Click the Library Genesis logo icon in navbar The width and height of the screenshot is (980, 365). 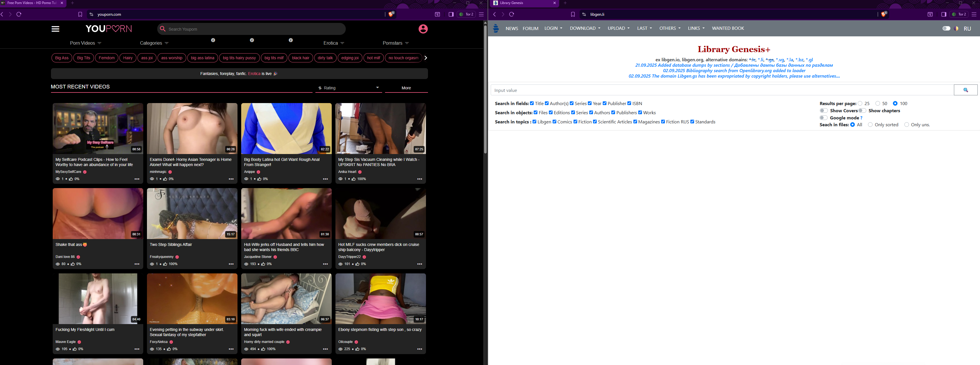click(x=496, y=28)
